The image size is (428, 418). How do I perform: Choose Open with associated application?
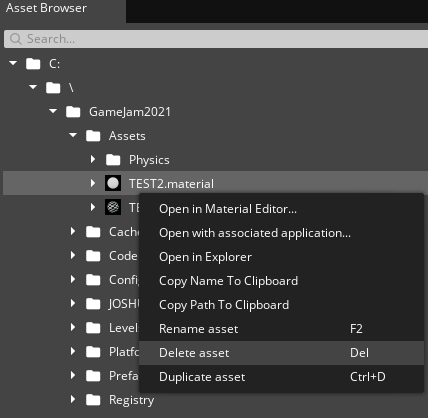point(281,233)
